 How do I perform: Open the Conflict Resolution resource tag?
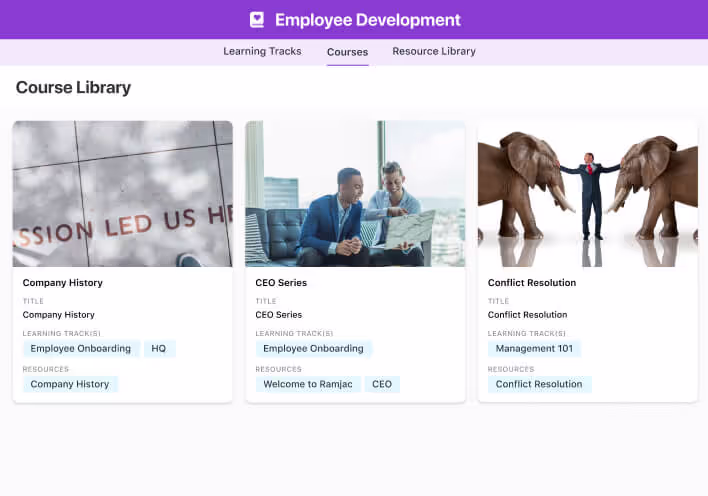pyautogui.click(x=539, y=384)
